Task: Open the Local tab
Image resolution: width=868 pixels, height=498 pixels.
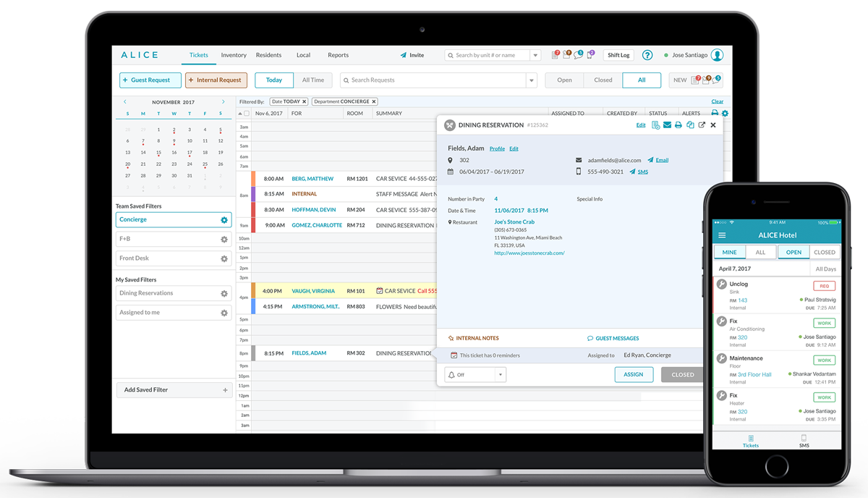Action: tap(304, 55)
